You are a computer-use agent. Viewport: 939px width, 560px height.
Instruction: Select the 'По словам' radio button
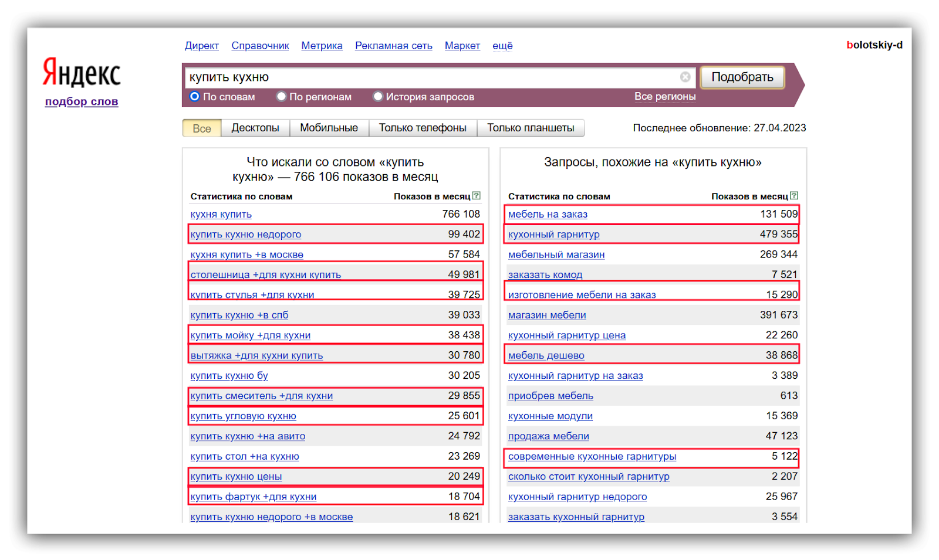coord(194,96)
